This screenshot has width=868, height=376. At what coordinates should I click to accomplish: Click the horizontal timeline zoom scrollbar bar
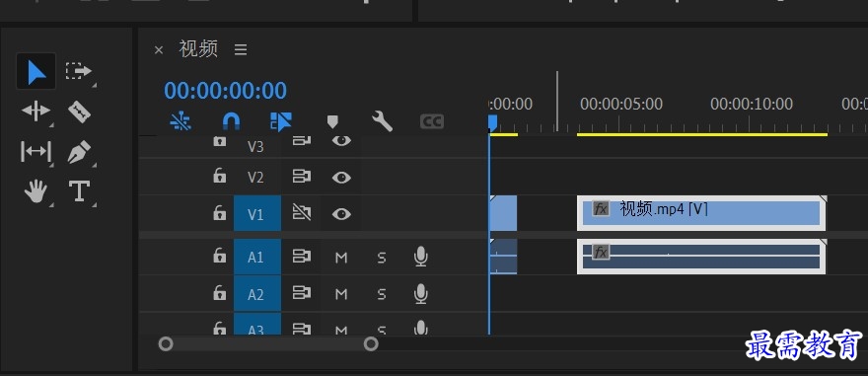(x=268, y=344)
